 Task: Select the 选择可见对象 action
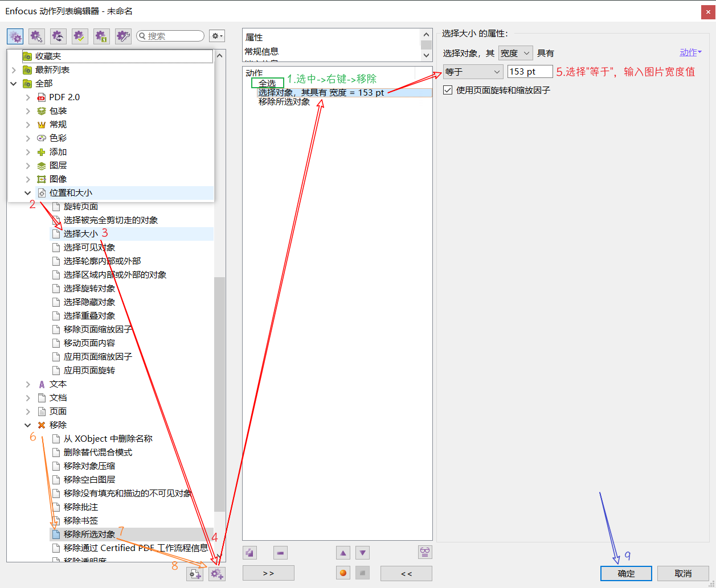pos(89,248)
